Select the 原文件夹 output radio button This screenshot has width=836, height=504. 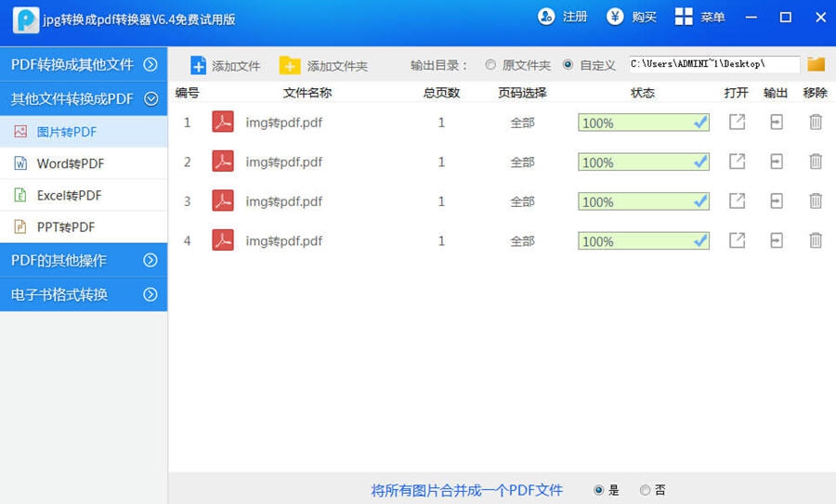pyautogui.click(x=490, y=65)
